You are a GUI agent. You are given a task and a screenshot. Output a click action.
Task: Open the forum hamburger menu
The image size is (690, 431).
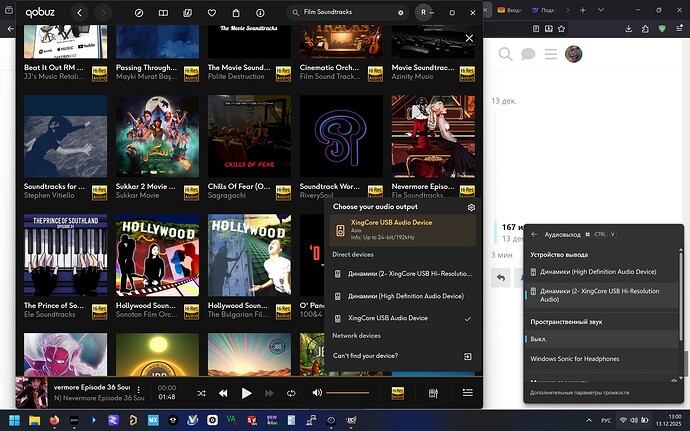[x=551, y=54]
